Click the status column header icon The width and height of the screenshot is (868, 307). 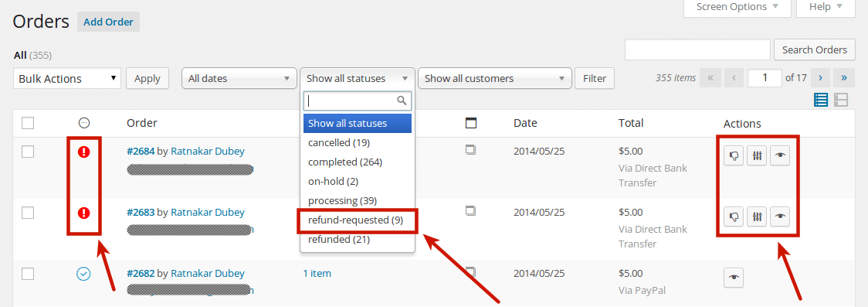(84, 123)
